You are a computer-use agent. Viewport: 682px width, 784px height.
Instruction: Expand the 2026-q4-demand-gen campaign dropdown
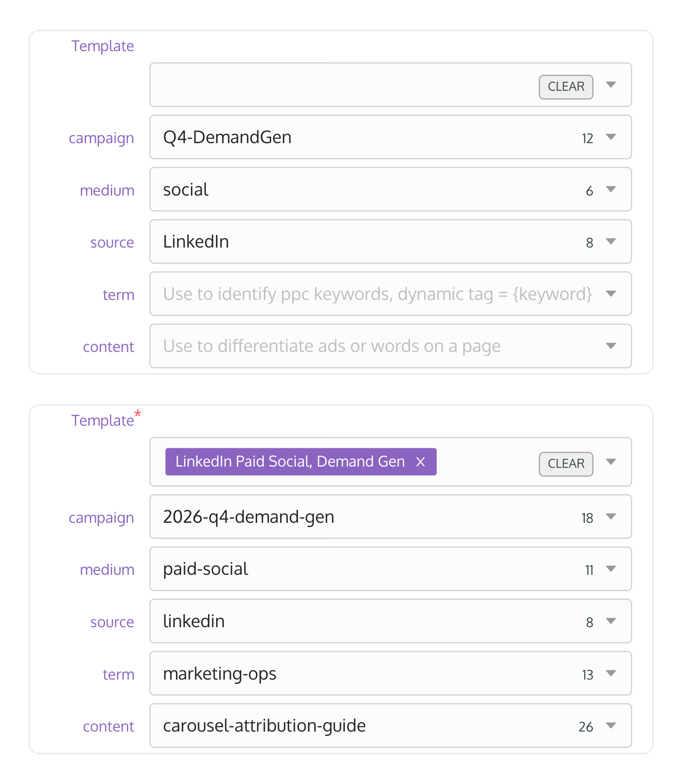click(611, 517)
